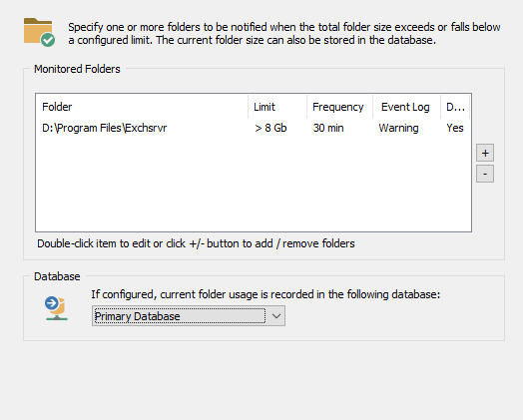Click the Warning event log cell
Image resolution: width=523 pixels, height=420 pixels.
pos(398,128)
